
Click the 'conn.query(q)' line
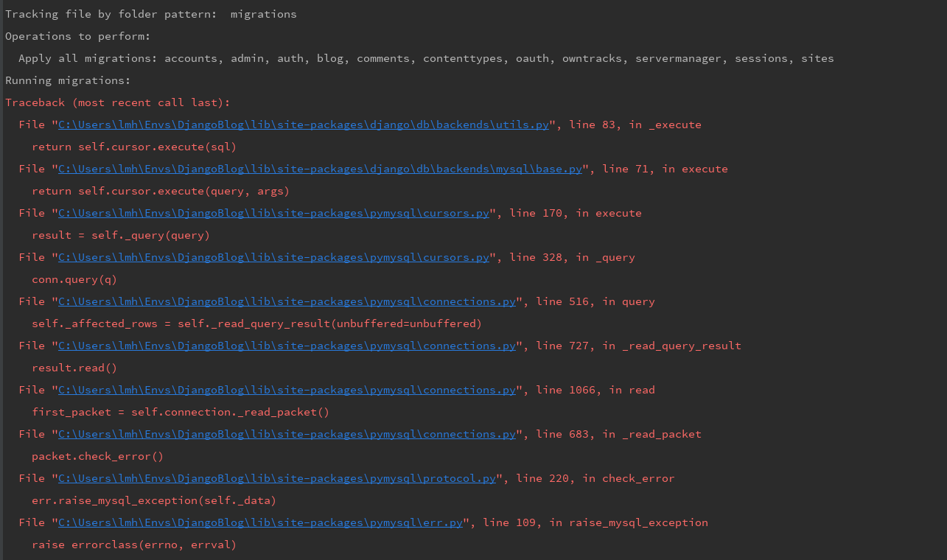pyautogui.click(x=74, y=279)
